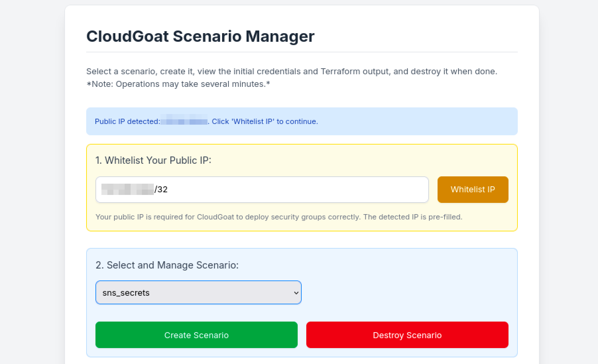Click the blurred IP address in the banner
The width and height of the screenshot is (598, 364).
point(184,122)
